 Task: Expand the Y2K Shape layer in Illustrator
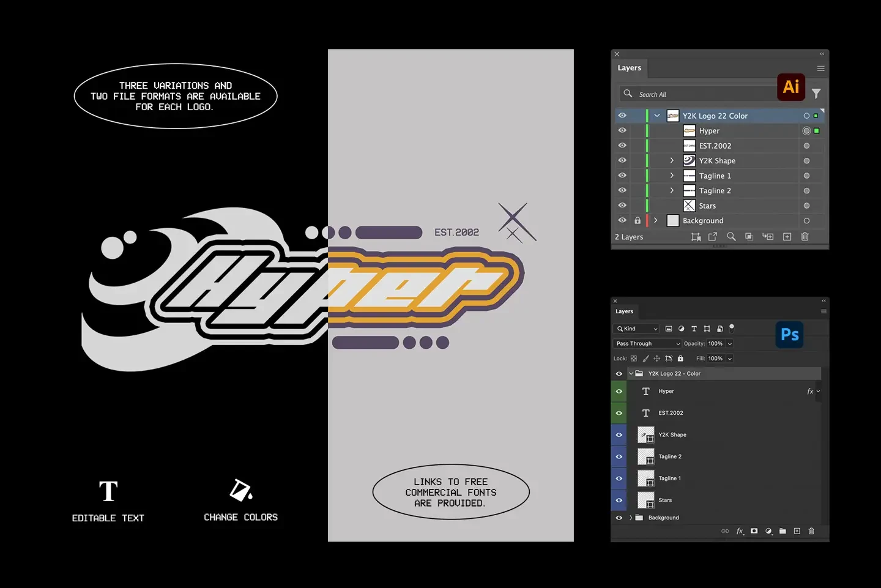(x=671, y=160)
